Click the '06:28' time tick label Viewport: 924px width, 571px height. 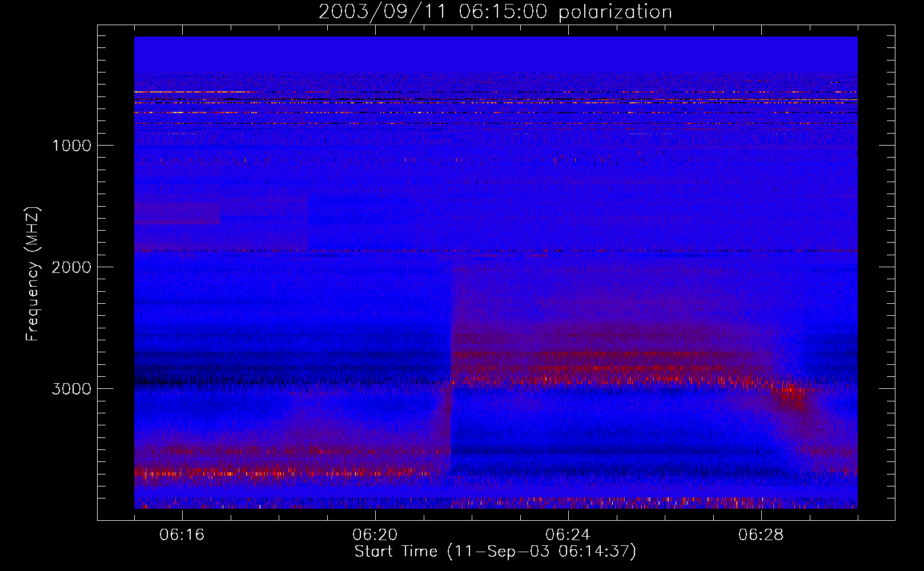(761, 535)
